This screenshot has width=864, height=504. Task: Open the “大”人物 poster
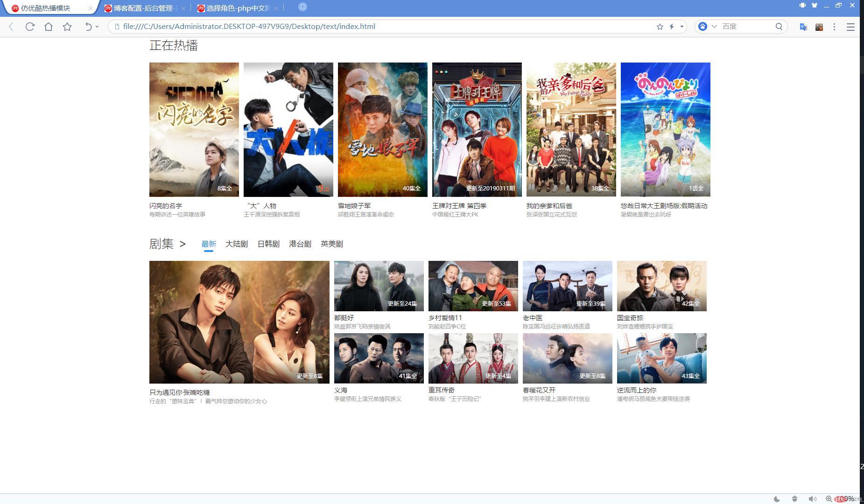point(288,130)
